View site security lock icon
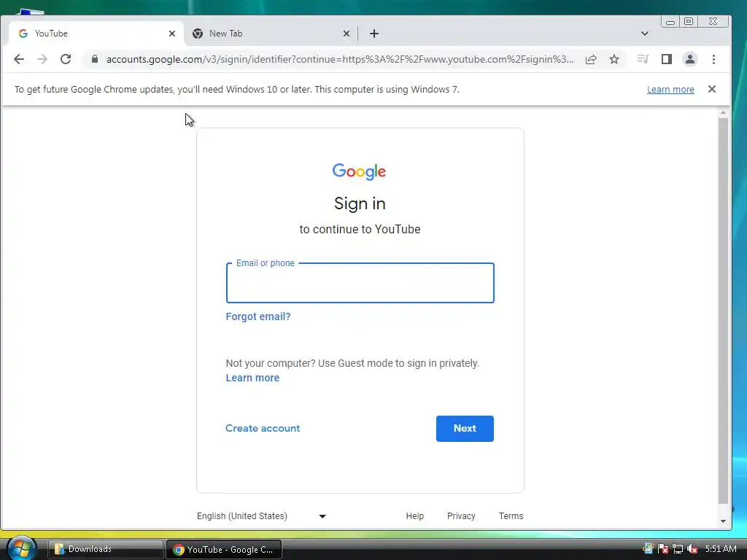The width and height of the screenshot is (747, 560). 95,59
